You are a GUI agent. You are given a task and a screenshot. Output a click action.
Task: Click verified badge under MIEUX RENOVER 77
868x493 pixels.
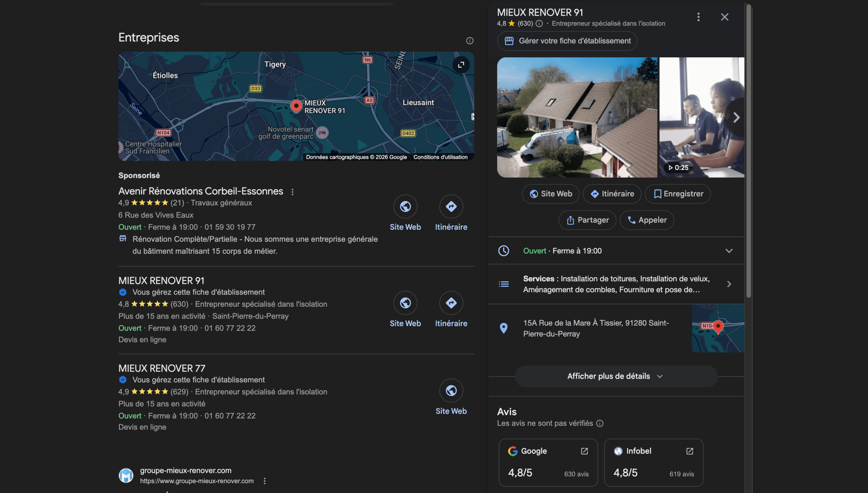tap(123, 380)
